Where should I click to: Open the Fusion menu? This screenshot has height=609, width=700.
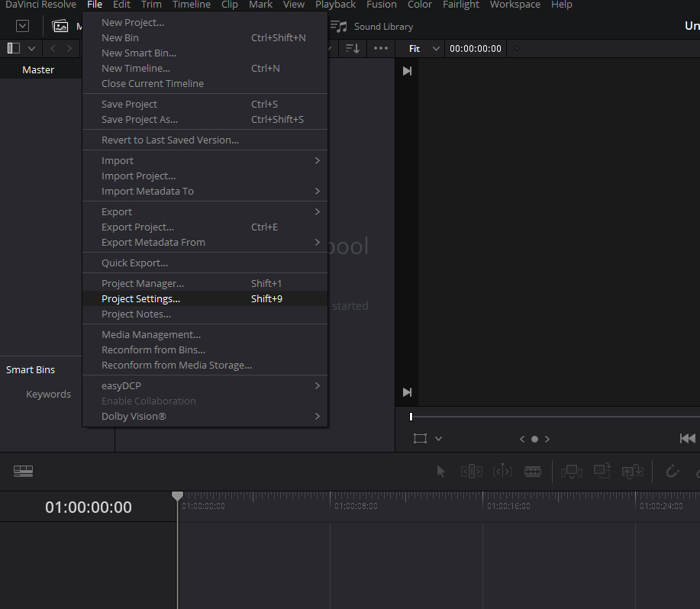(381, 5)
